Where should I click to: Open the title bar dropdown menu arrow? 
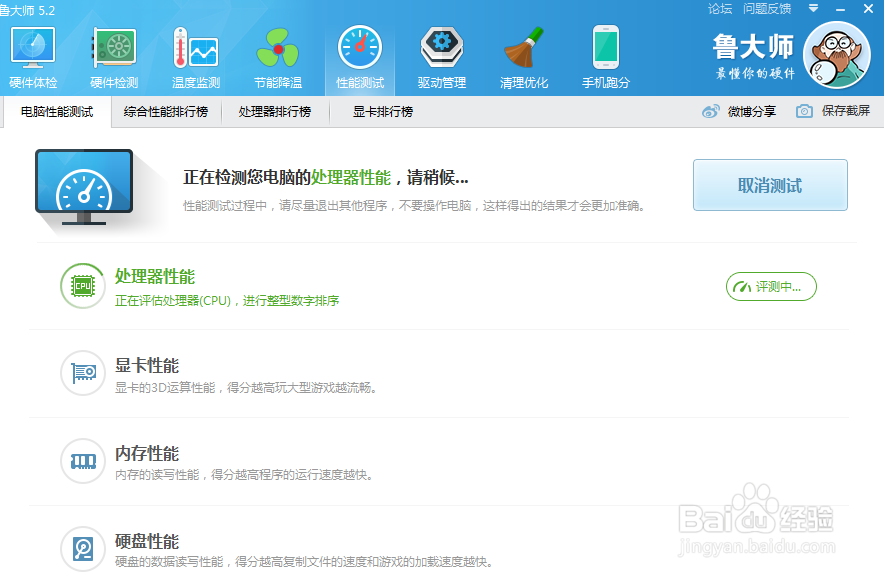pyautogui.click(x=813, y=8)
